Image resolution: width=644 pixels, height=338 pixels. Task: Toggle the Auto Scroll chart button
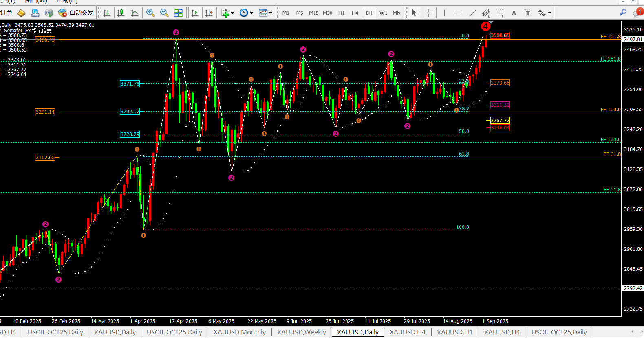[195, 13]
